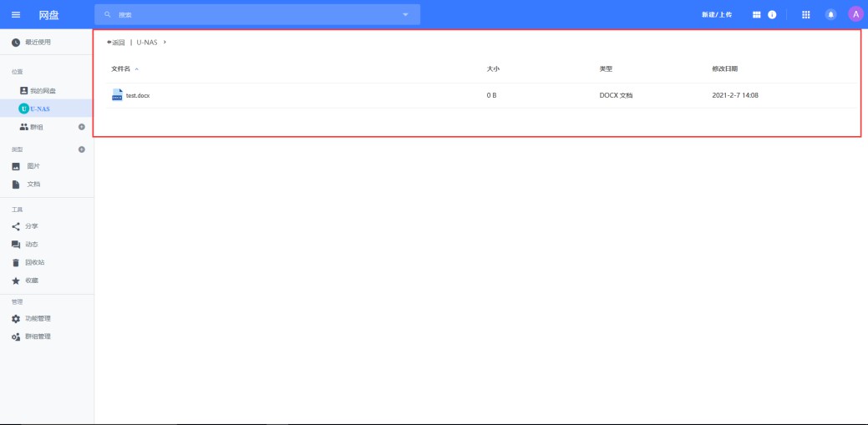868x425 pixels.
Task: Click the 返回 back link
Action: [x=116, y=42]
